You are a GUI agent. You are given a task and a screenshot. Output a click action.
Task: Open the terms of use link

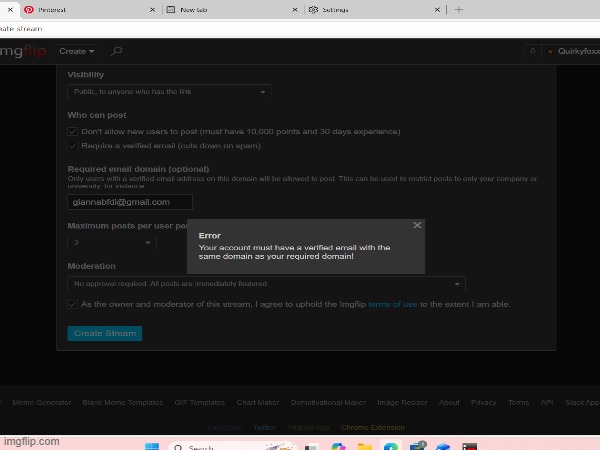click(393, 304)
